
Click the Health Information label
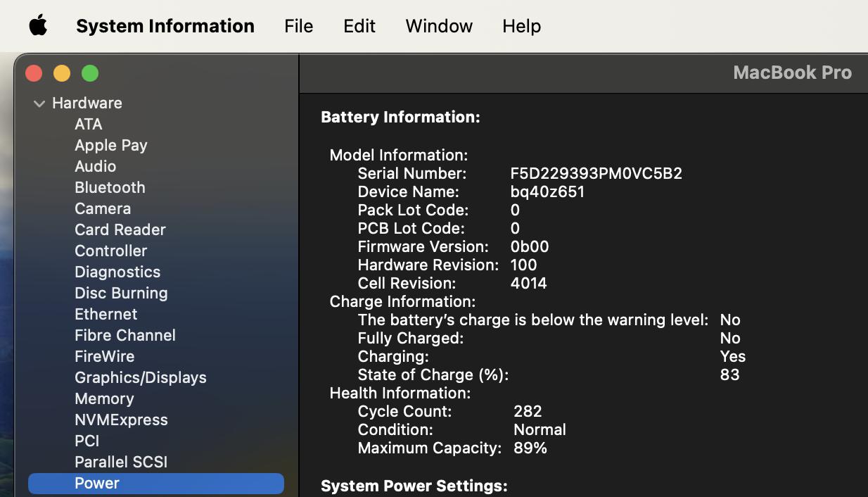(400, 393)
